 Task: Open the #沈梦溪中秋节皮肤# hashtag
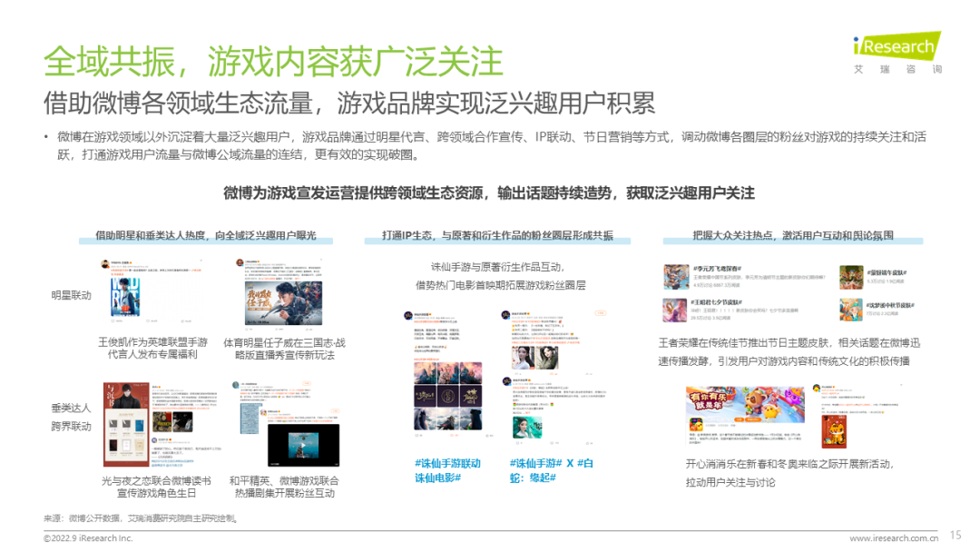[890, 306]
